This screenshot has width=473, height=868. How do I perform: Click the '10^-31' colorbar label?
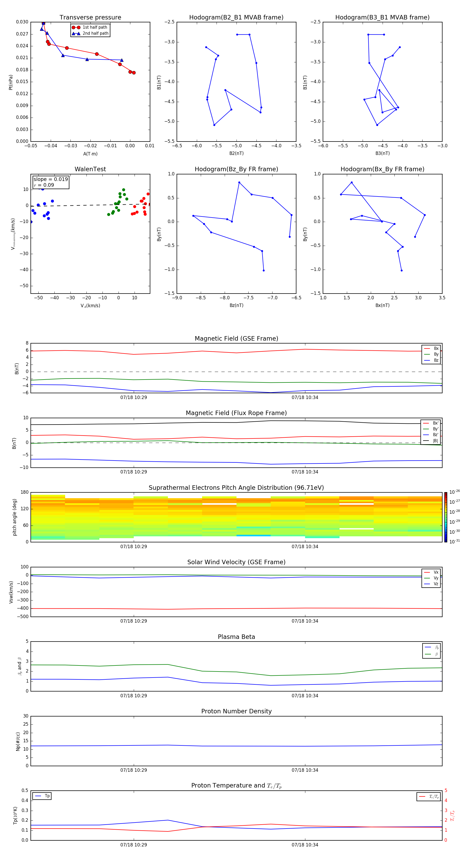pos(455,542)
